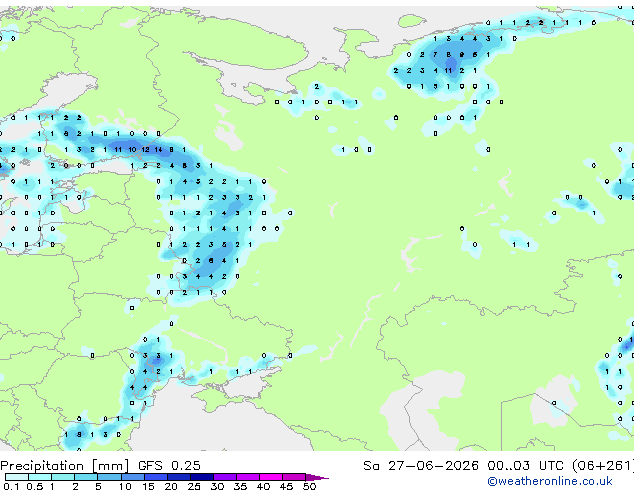Click the '14' precipitation value on the map
The height and width of the screenshot is (490, 634).
(158, 150)
